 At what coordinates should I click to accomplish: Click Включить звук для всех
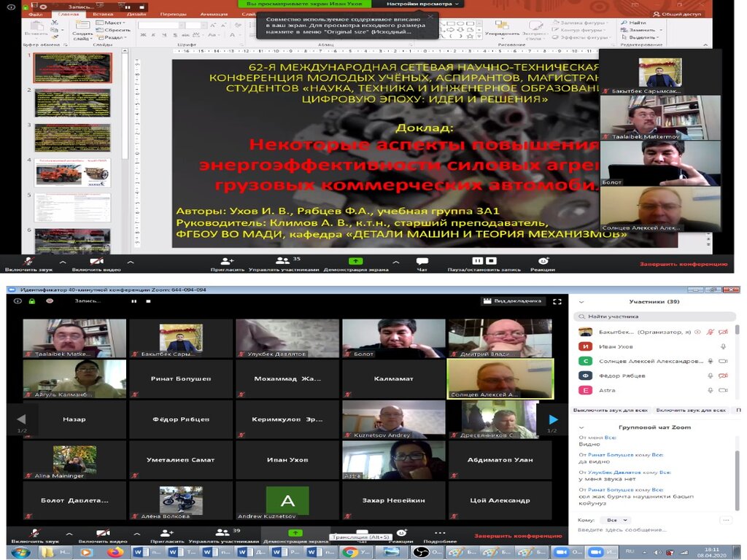click(691, 410)
